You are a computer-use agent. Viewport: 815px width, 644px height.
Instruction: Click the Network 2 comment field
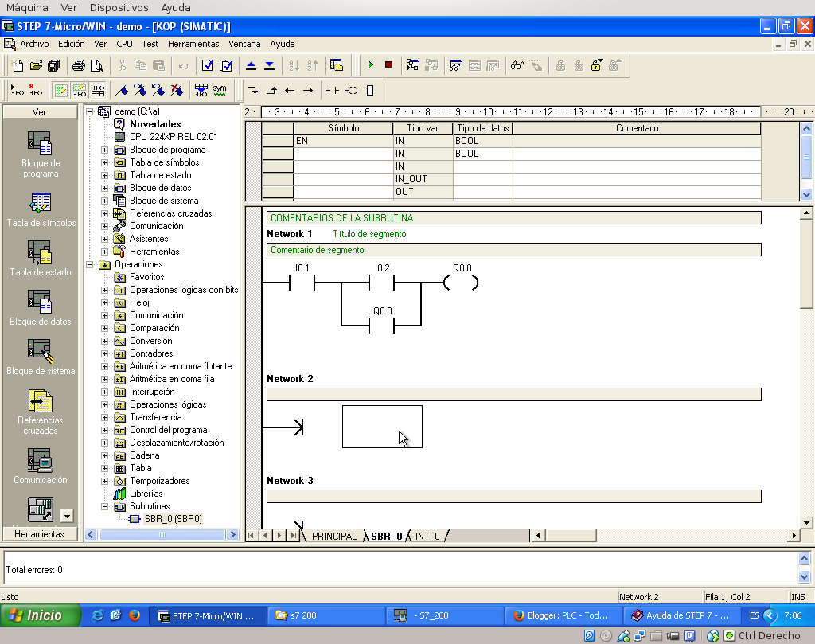coord(513,394)
